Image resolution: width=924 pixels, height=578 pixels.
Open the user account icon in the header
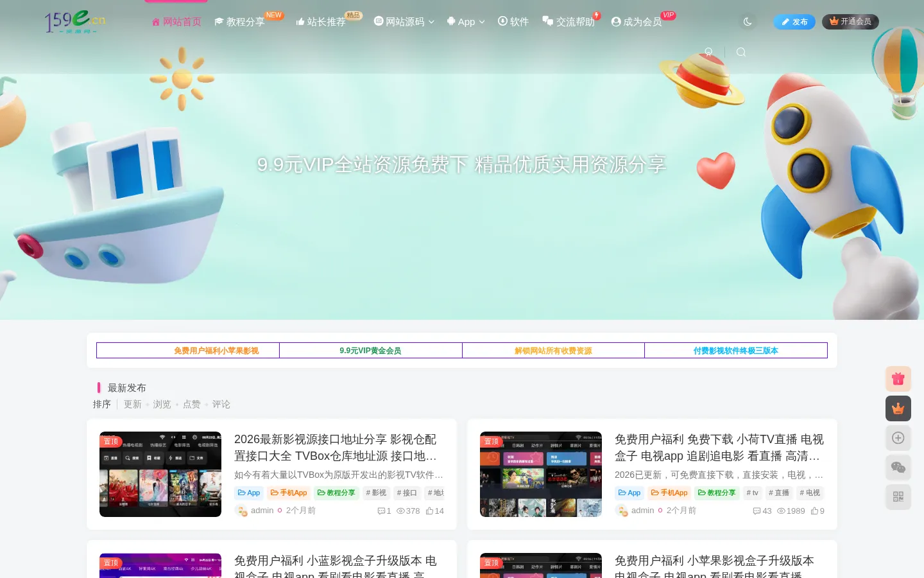(x=708, y=52)
